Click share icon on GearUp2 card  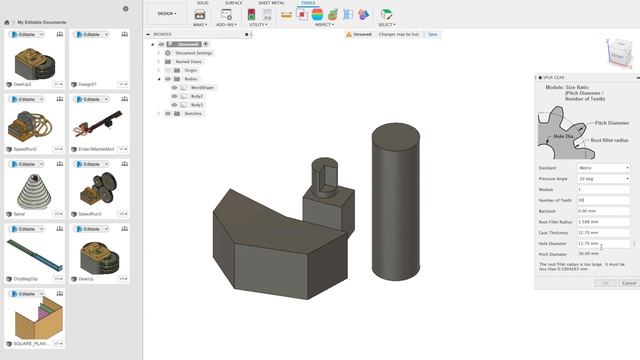coord(60,34)
